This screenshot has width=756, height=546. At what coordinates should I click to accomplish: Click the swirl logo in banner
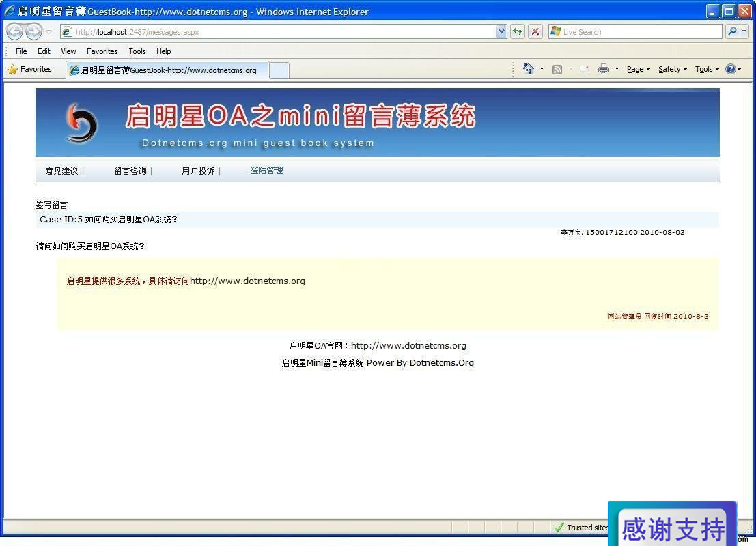click(x=81, y=124)
